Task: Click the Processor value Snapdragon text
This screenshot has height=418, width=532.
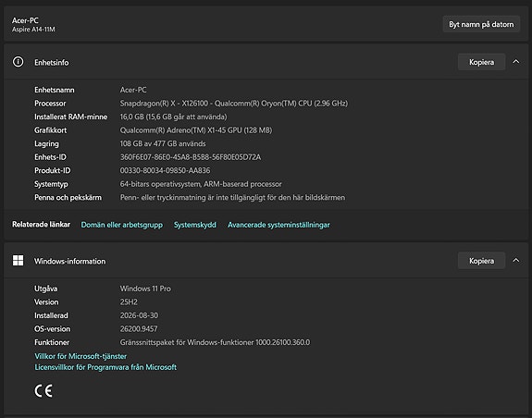Action: click(x=234, y=103)
